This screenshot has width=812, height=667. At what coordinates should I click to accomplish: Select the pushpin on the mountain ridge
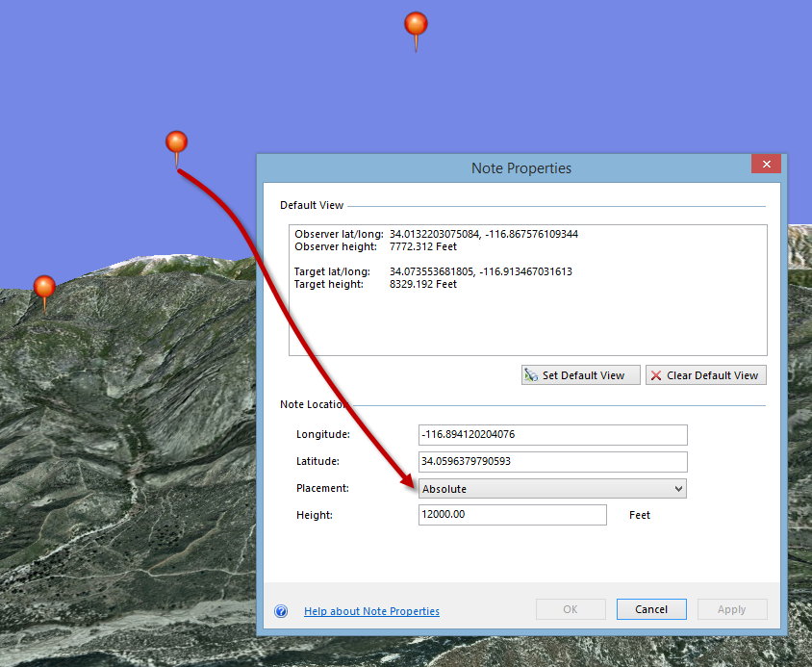pos(43,286)
